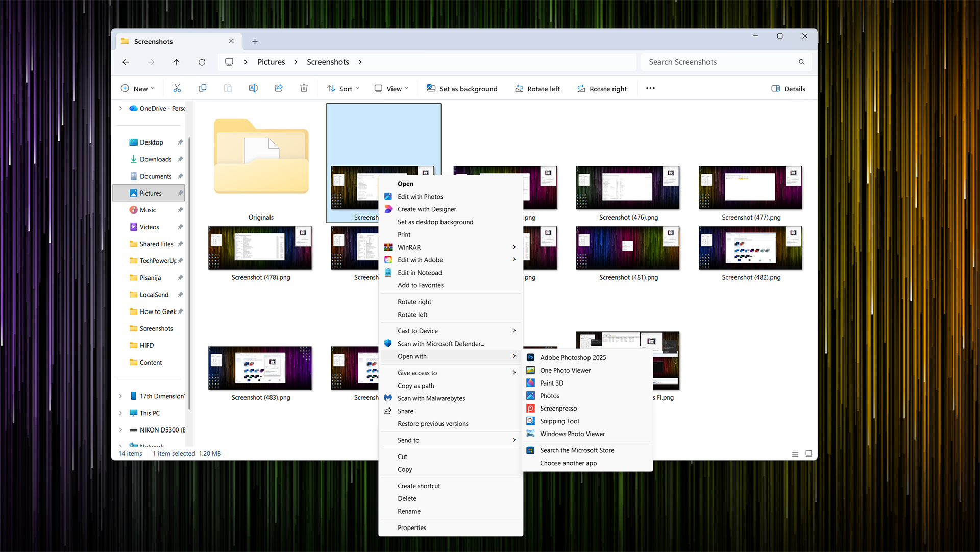Click the Cut scissors icon in toolbar

[x=177, y=88]
